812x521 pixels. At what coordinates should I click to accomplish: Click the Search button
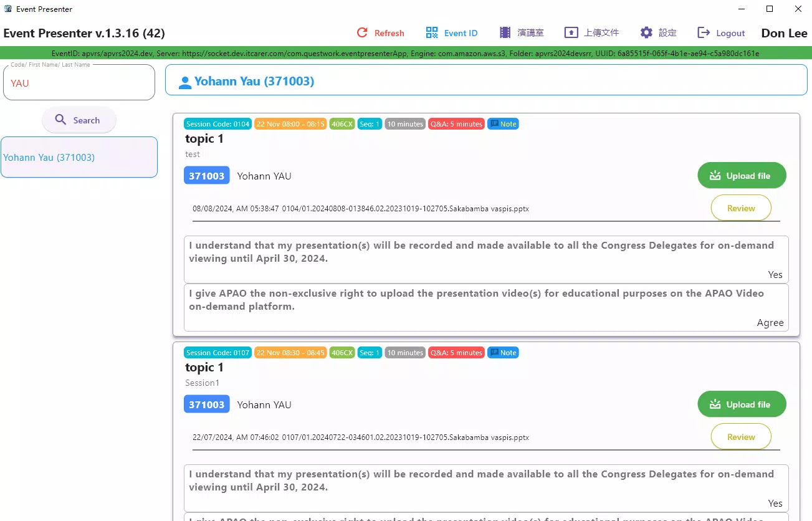click(x=79, y=120)
